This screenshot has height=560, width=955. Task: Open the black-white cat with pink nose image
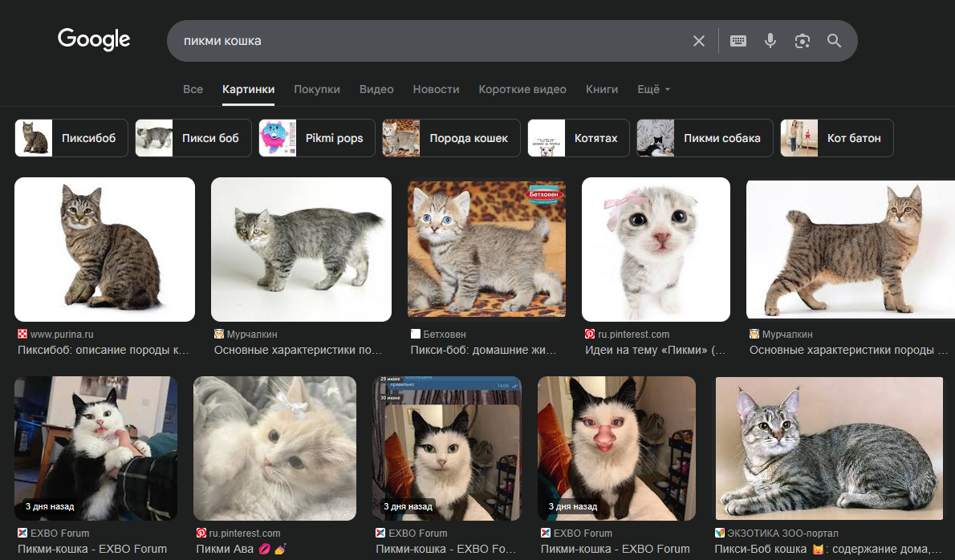tap(616, 448)
